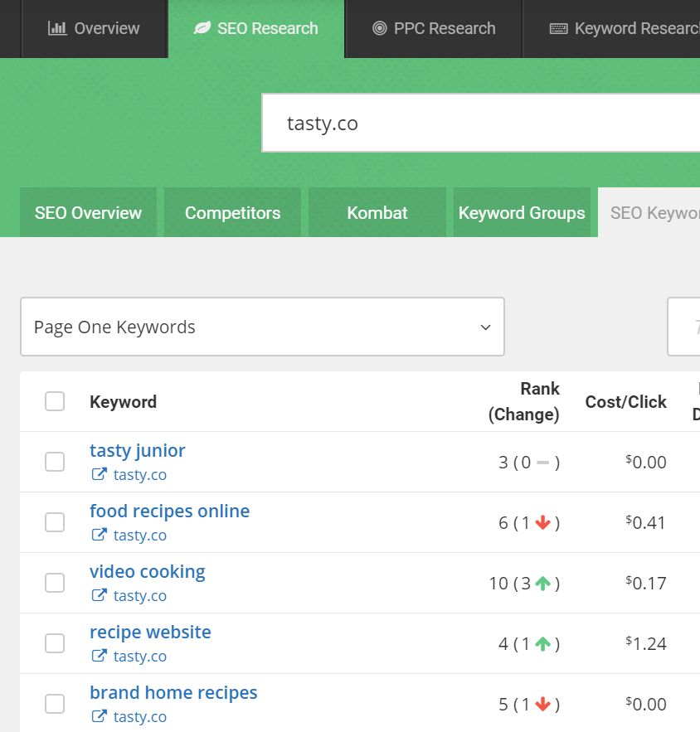This screenshot has height=732, width=700.
Task: Click green up arrow in video cooking row
Action: click(x=542, y=584)
